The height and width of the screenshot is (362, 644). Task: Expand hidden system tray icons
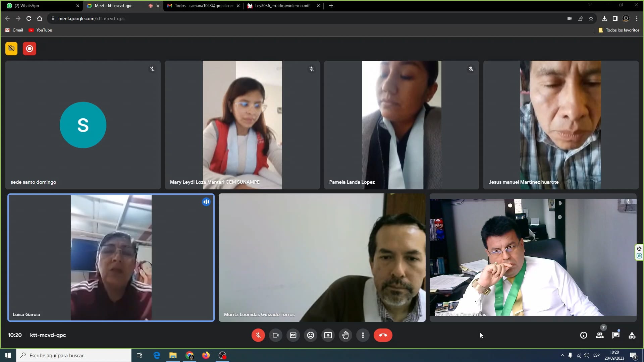(x=562, y=355)
